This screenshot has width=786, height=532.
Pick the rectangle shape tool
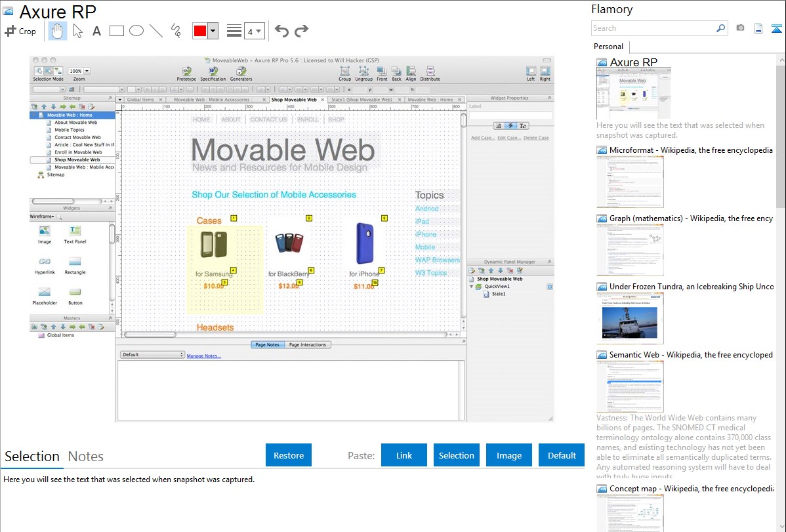[x=116, y=31]
